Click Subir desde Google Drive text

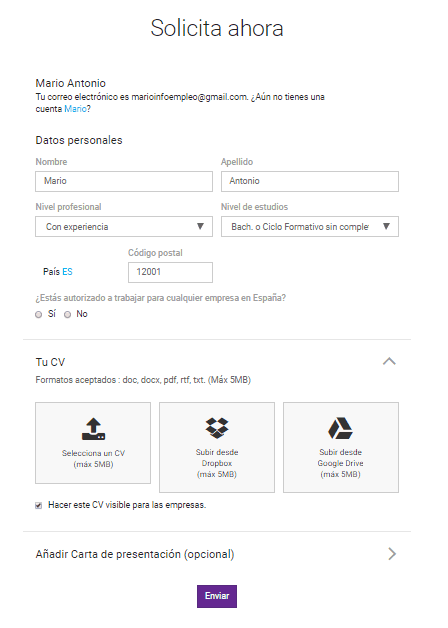(341, 457)
